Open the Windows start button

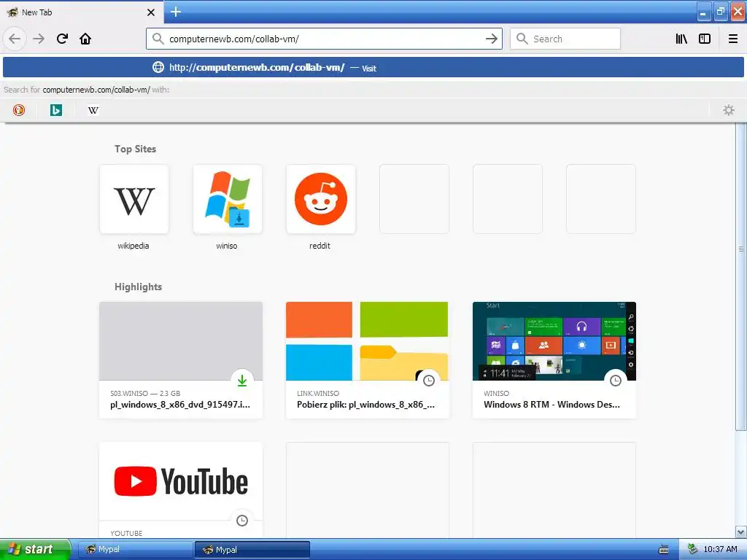[x=36, y=549]
